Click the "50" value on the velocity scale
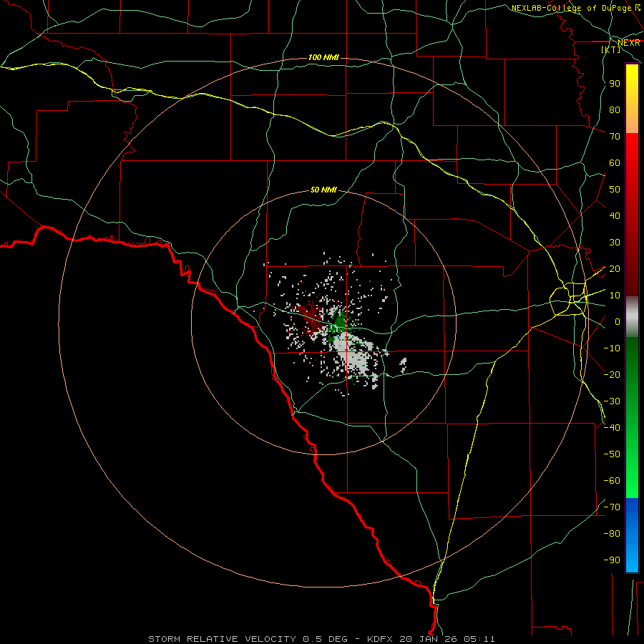 [x=615, y=190]
